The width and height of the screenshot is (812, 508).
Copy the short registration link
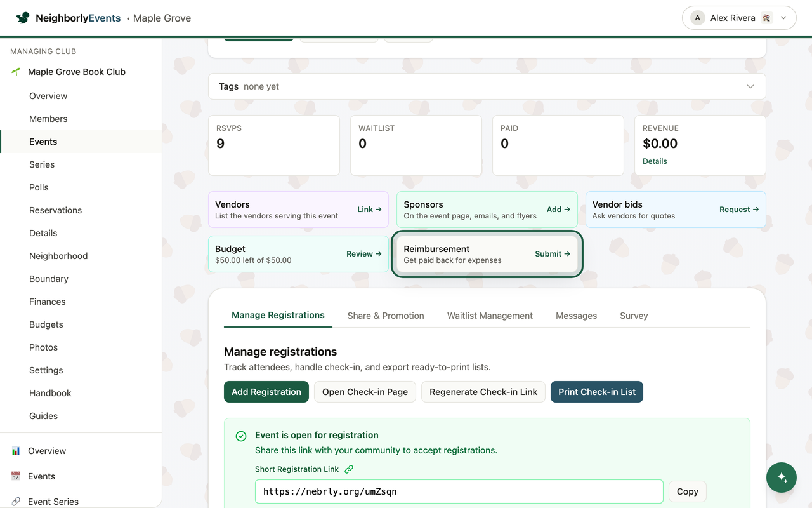[687, 491]
